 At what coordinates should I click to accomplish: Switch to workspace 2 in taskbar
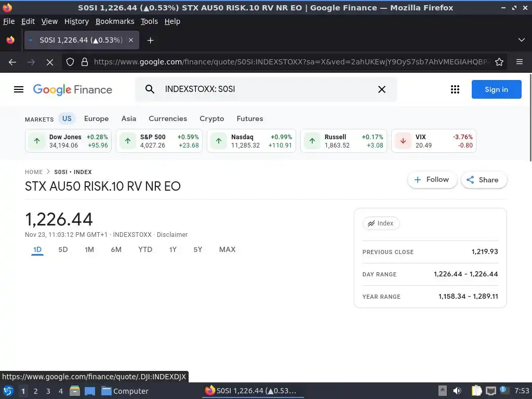pyautogui.click(x=36, y=391)
